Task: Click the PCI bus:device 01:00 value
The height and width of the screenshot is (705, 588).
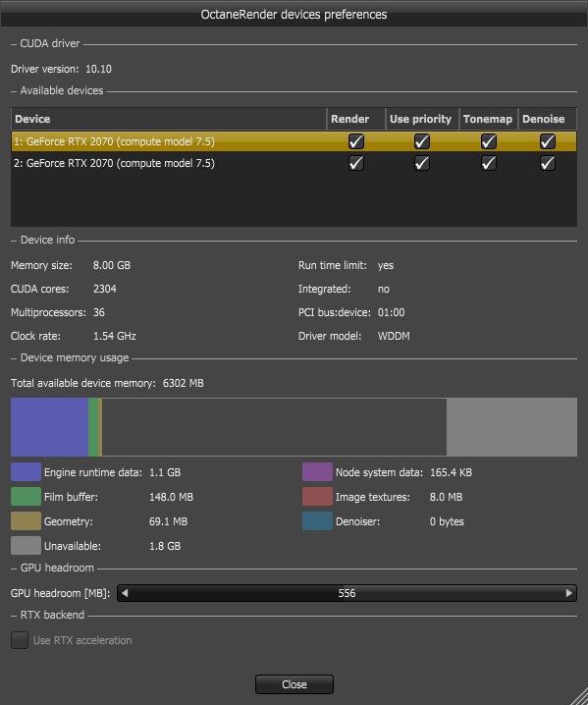Action: click(391, 312)
